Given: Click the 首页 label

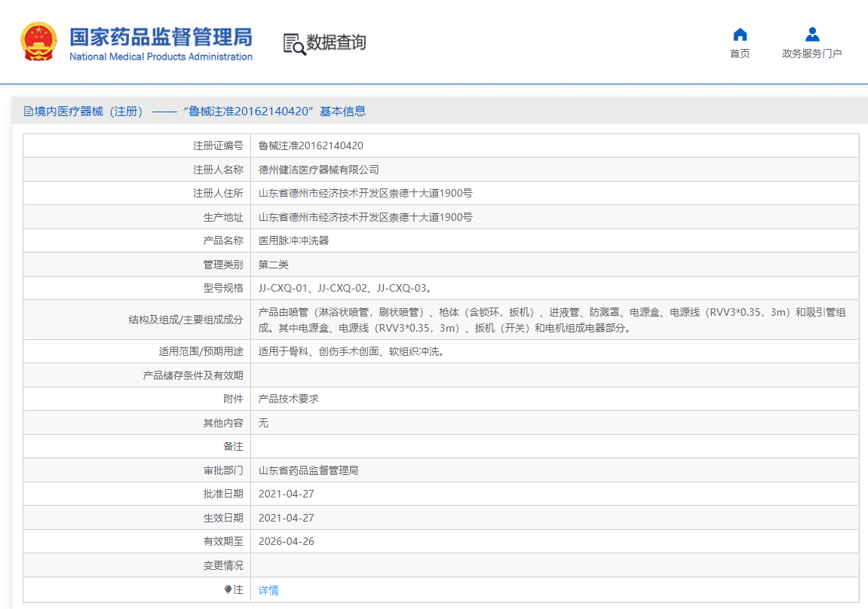Looking at the screenshot, I should tap(740, 54).
